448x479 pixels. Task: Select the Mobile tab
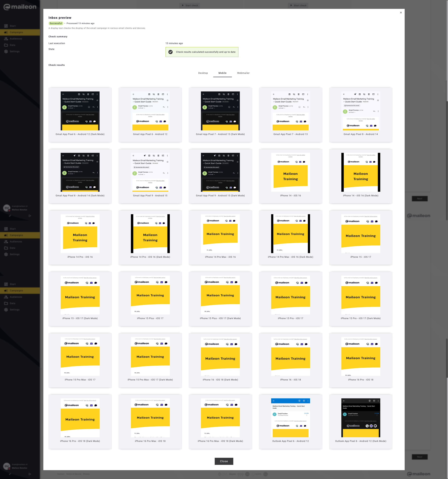coord(222,73)
